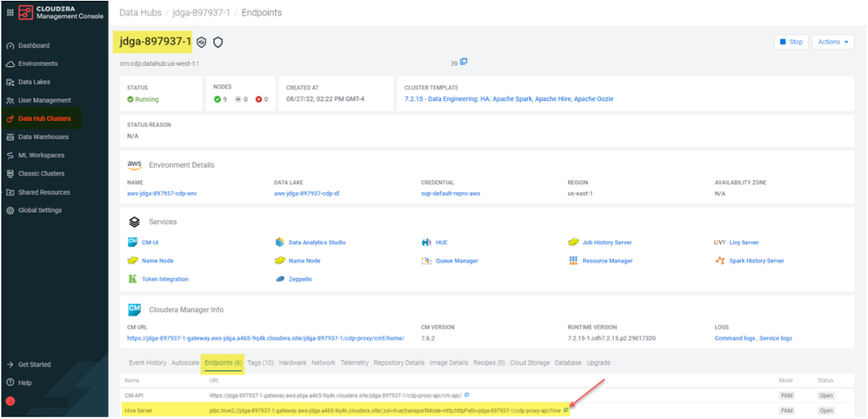This screenshot has height=419, width=868.
Task: Click the Dashboard sidebar icon
Action: 10,46
